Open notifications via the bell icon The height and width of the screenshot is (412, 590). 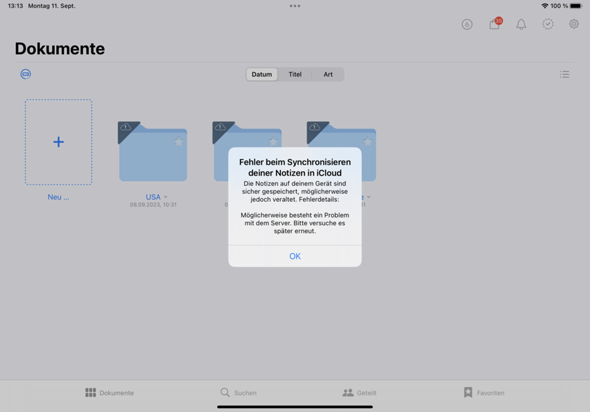521,24
